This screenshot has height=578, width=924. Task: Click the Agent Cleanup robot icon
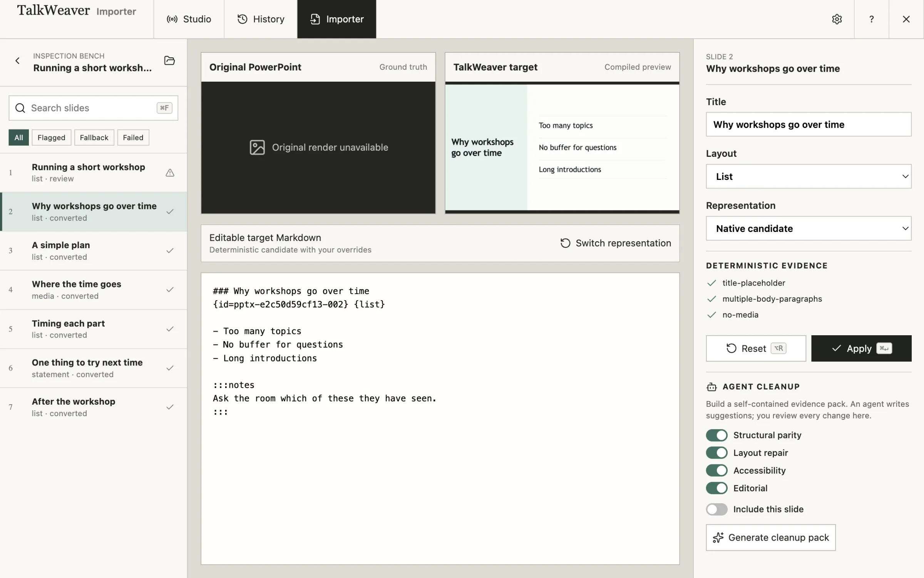tap(711, 386)
